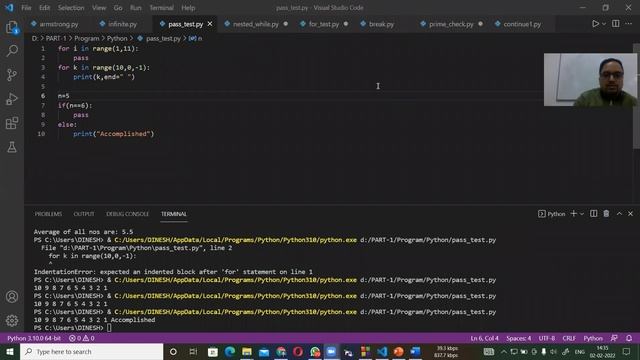This screenshot has height=360, width=640.
Task: Open the Extensions view
Action: click(x=12, y=123)
